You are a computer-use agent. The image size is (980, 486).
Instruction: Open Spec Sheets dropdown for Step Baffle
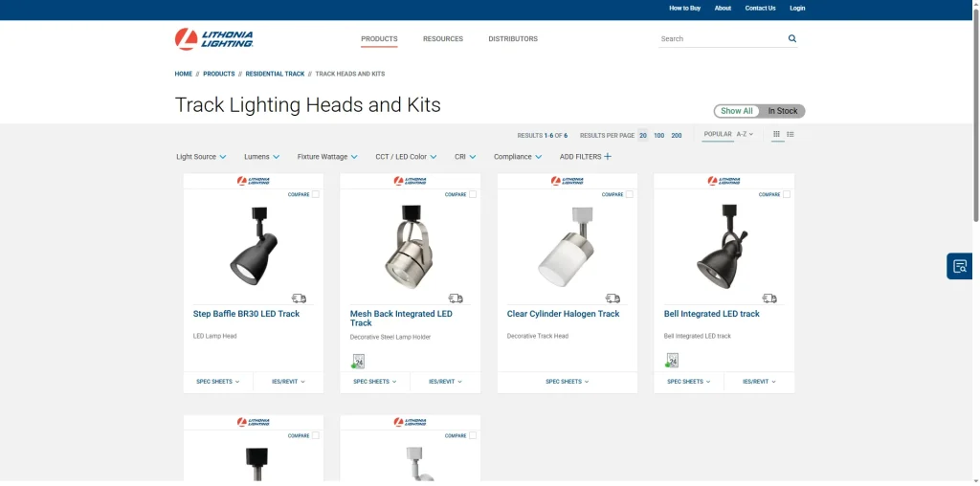[218, 381]
